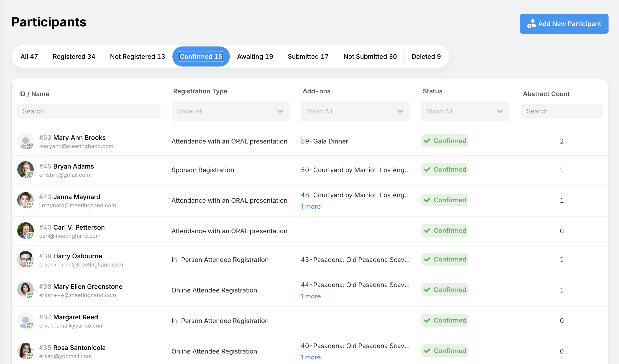Click the add-person icon on Add New Participant
The width and height of the screenshot is (619, 364).
tap(531, 24)
